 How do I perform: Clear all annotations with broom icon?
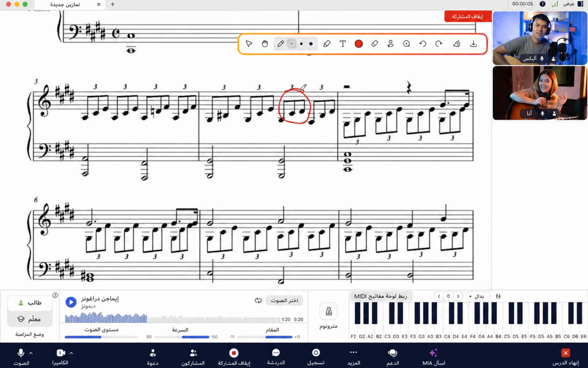pyautogui.click(x=457, y=44)
